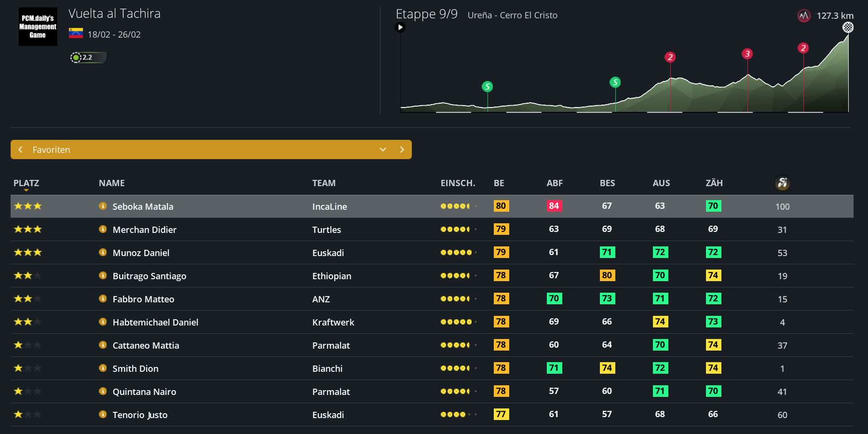Click the cyclist icon column header
Screen dimensions: 868x434
[x=782, y=183]
